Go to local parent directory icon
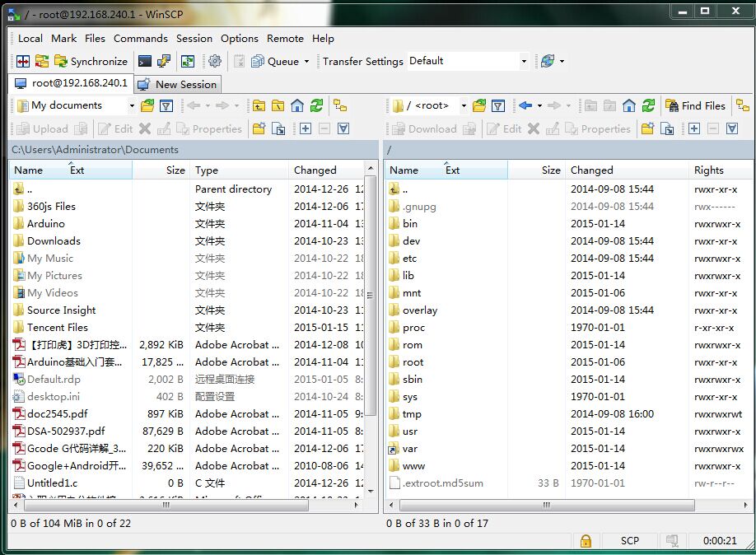This screenshot has height=555, width=756. [x=259, y=105]
